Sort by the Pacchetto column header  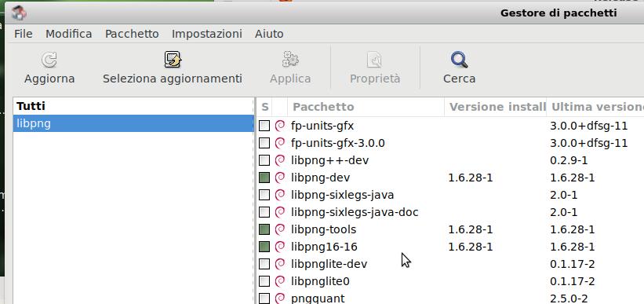click(x=366, y=107)
